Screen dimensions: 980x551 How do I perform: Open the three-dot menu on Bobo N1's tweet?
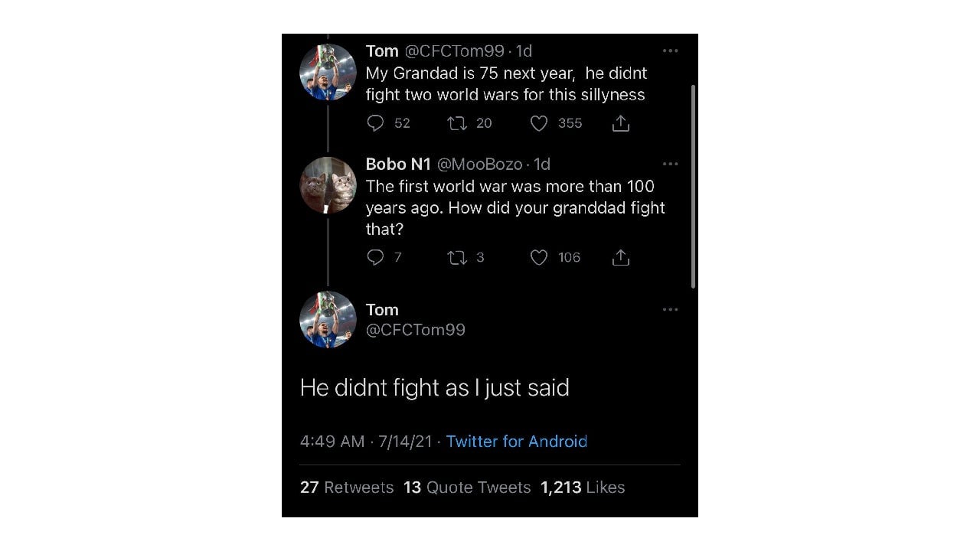click(x=670, y=164)
